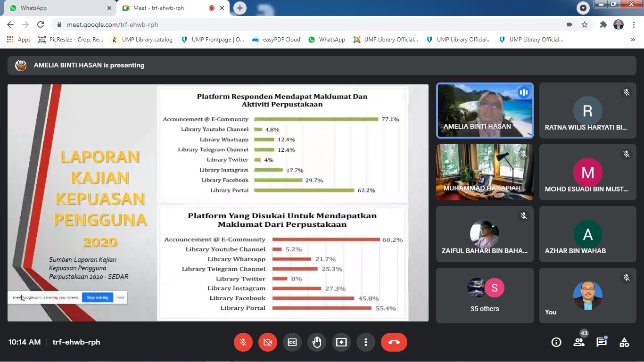Open meeting details info icon
The height and width of the screenshot is (362, 644).
point(556,342)
